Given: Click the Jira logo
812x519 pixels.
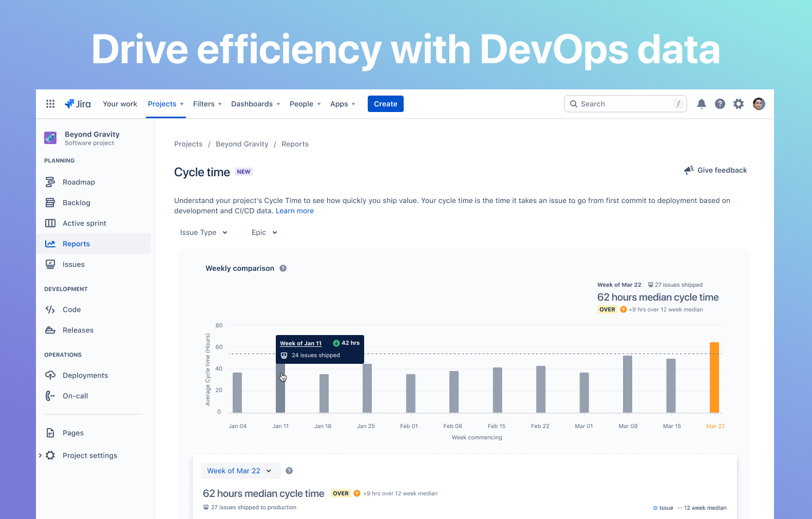Looking at the screenshot, I should [x=78, y=104].
